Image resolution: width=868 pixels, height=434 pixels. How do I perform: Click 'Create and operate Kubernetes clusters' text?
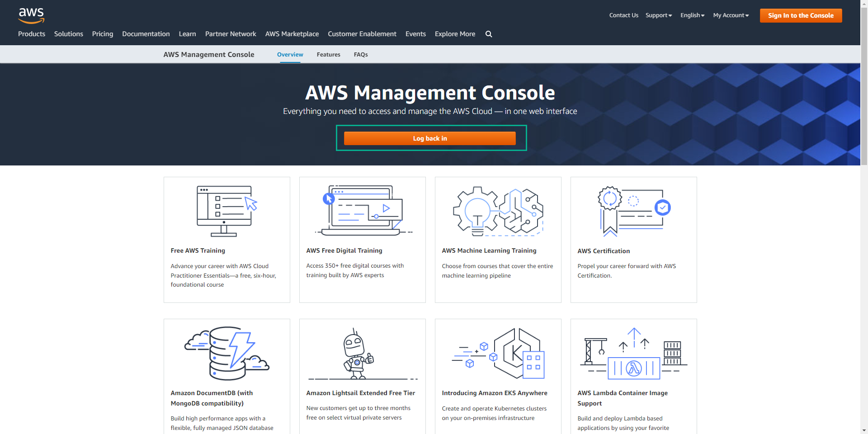(x=494, y=413)
